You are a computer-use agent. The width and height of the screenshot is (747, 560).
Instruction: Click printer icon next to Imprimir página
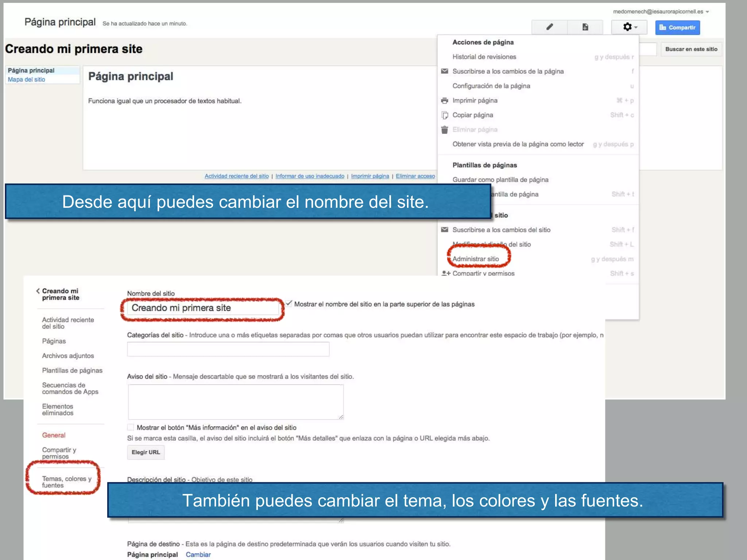(444, 100)
